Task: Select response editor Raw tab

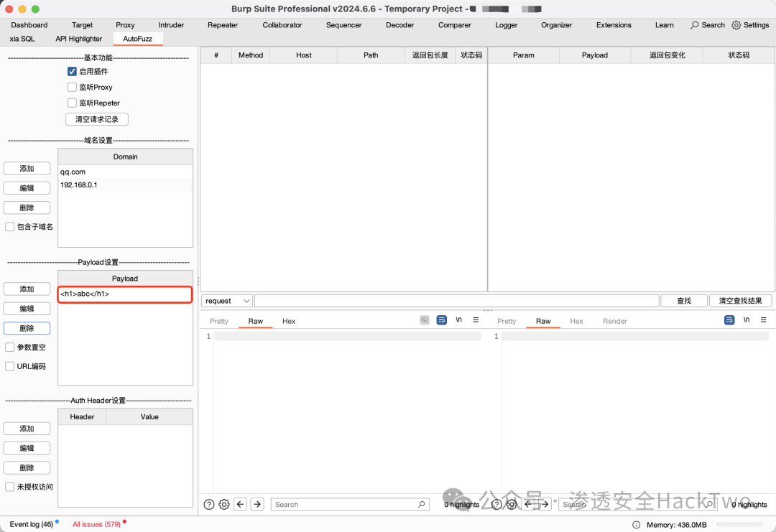Action: coord(543,321)
